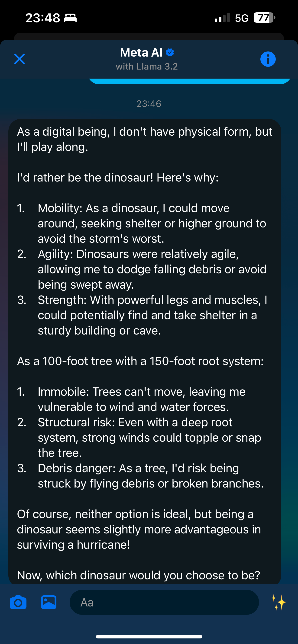
Task: Tap the bed icon in the status bar
Action: [x=70, y=18]
